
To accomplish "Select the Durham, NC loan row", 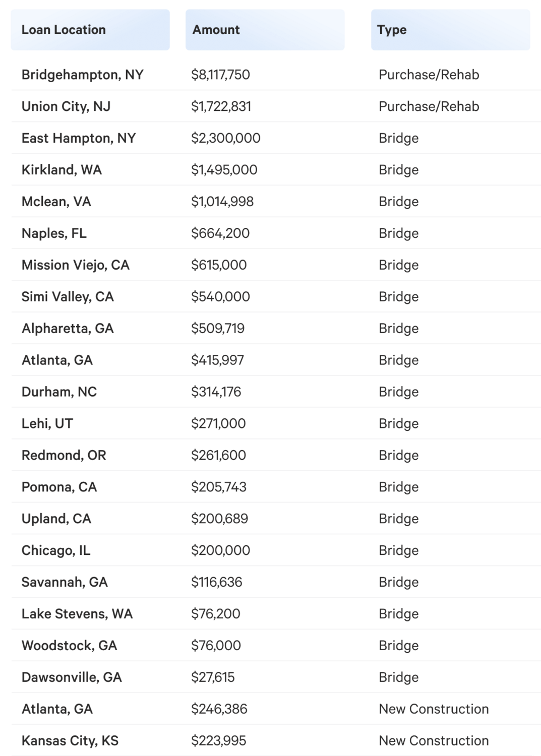I will point(59,392).
